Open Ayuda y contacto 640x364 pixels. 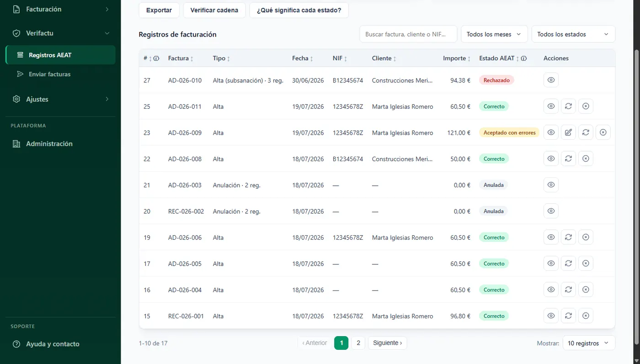click(60, 344)
